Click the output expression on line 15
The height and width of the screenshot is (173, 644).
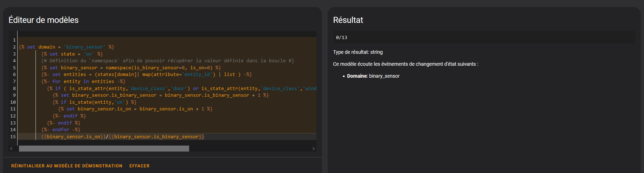(x=122, y=137)
